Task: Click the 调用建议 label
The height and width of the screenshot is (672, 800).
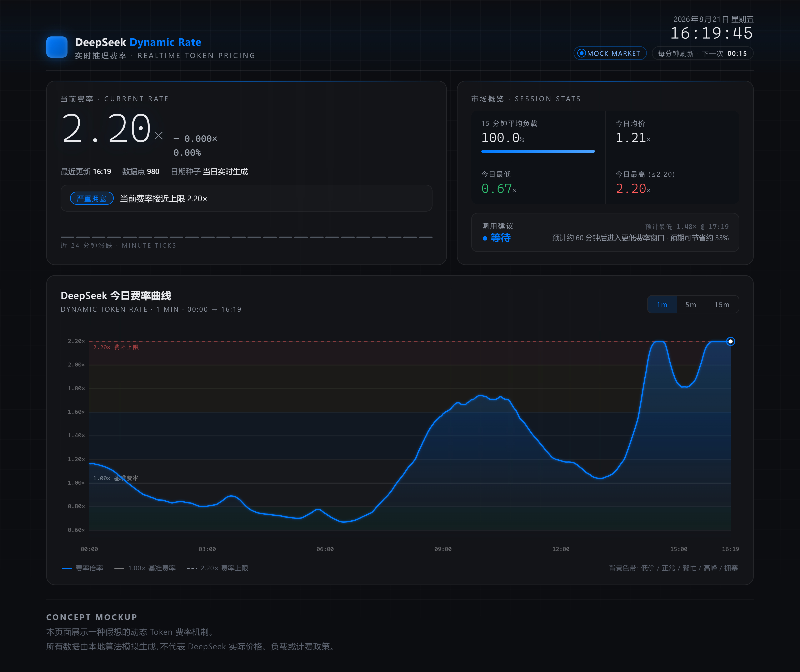Action: [497, 226]
